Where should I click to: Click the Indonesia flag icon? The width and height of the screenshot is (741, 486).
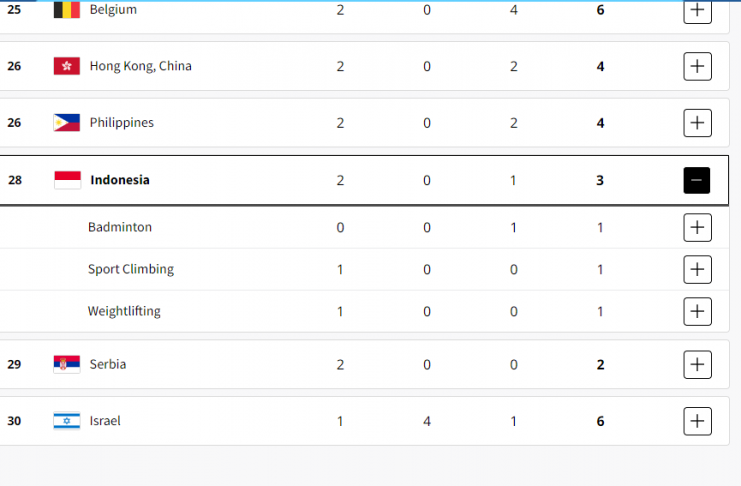[x=67, y=180]
